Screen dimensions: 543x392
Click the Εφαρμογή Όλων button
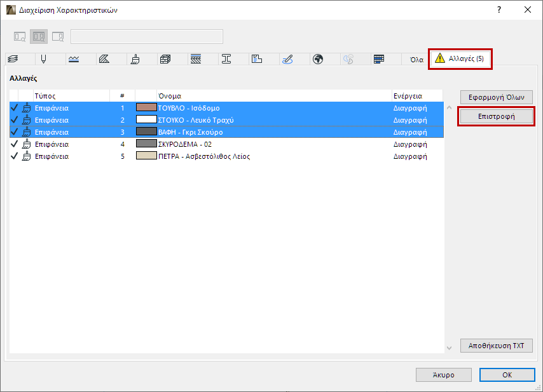pyautogui.click(x=496, y=97)
